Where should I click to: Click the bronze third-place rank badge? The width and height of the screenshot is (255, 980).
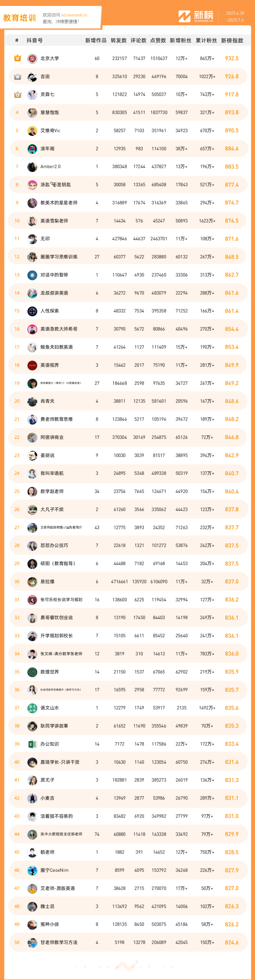17,94
